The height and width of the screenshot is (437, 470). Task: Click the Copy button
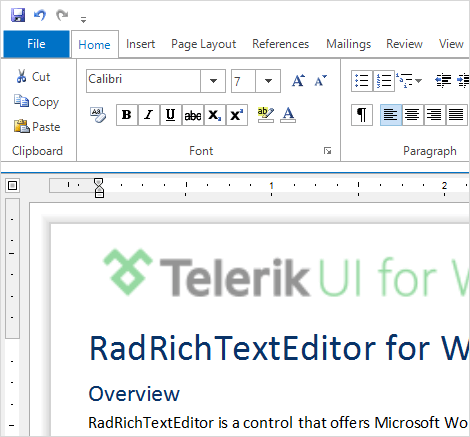36,102
